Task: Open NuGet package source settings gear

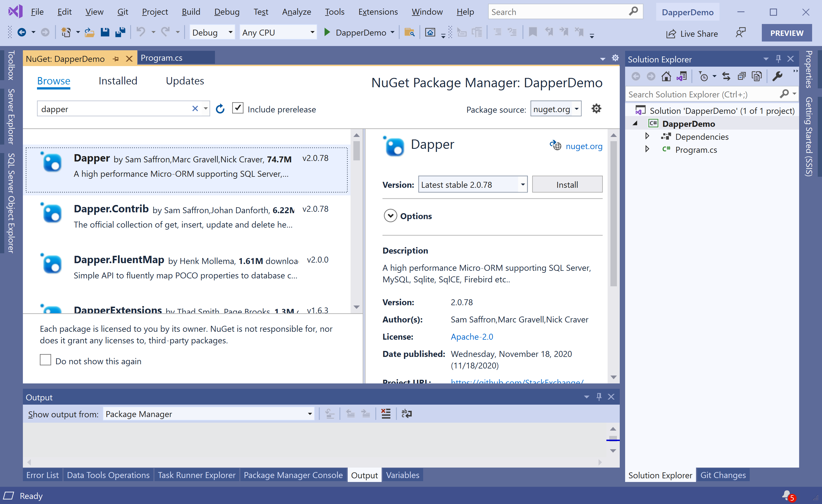Action: tap(596, 108)
